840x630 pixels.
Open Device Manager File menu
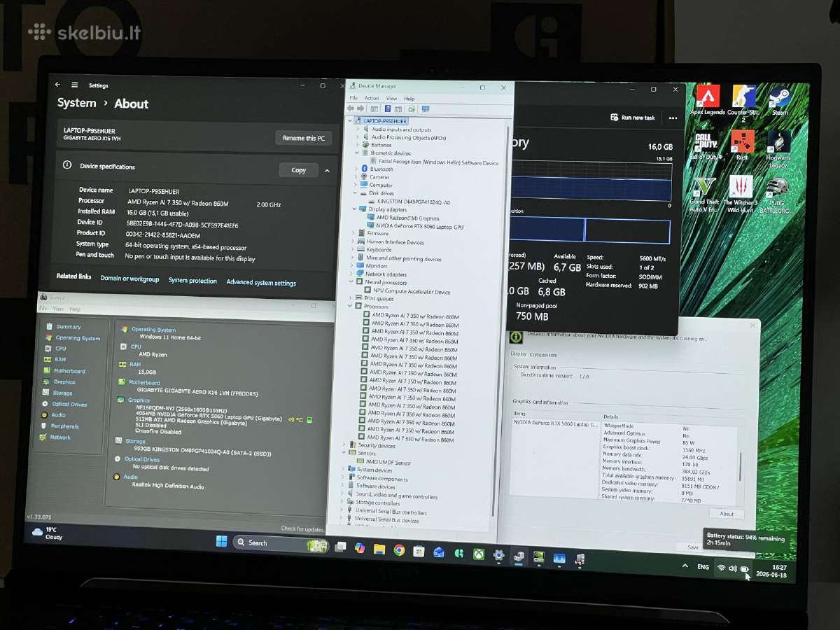coord(353,98)
